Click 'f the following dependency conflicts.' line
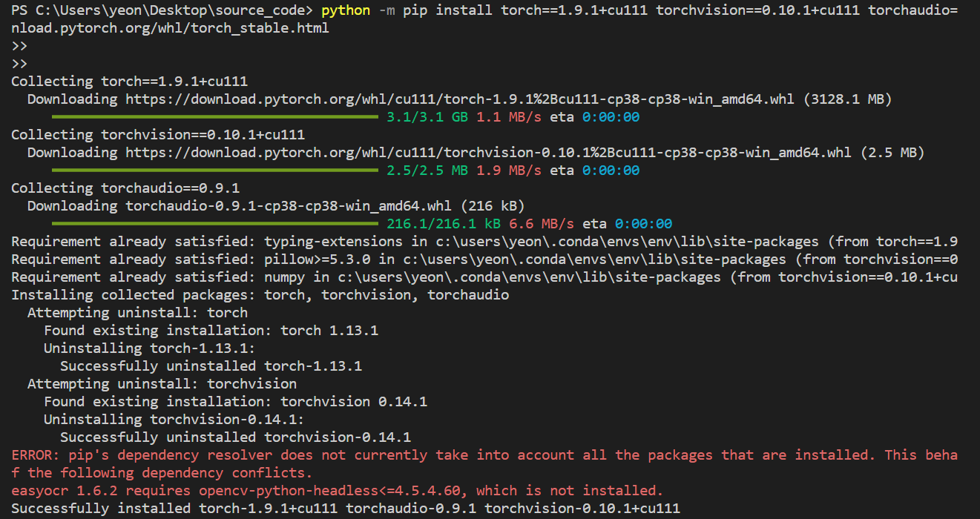980x519 pixels. coord(162,473)
